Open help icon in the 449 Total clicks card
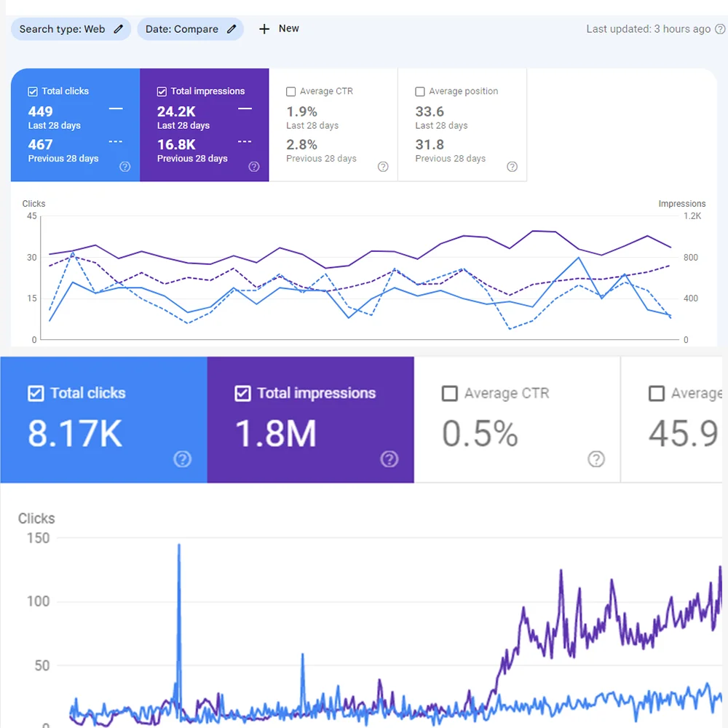The height and width of the screenshot is (728, 728). tap(124, 167)
